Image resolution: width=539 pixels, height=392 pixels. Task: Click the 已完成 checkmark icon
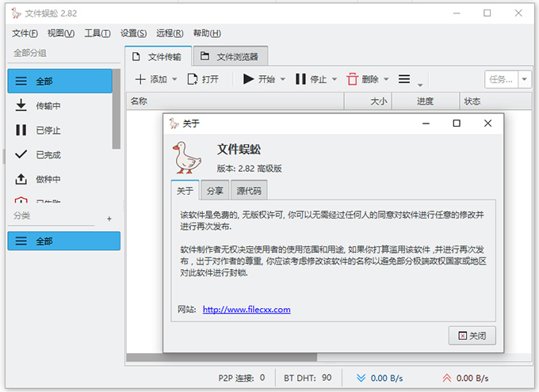click(21, 154)
